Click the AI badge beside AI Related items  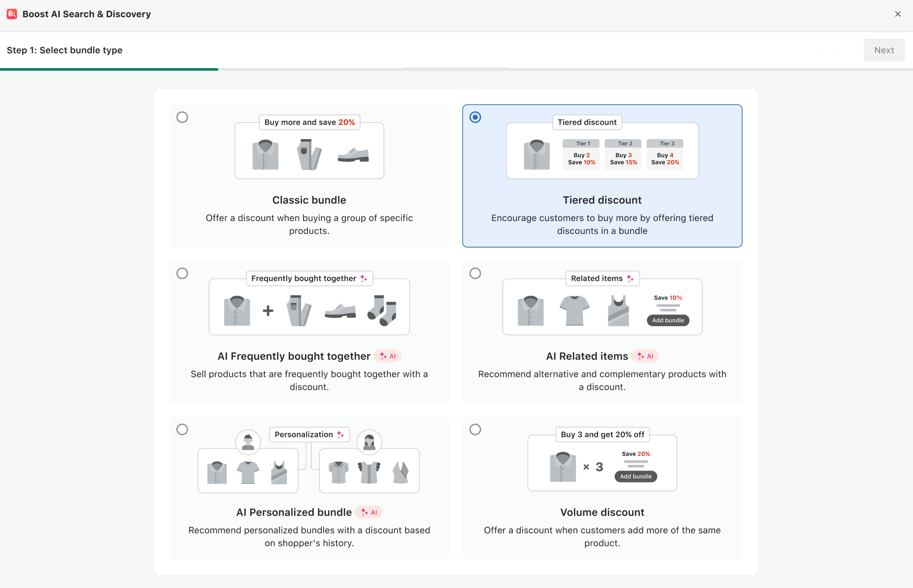646,356
